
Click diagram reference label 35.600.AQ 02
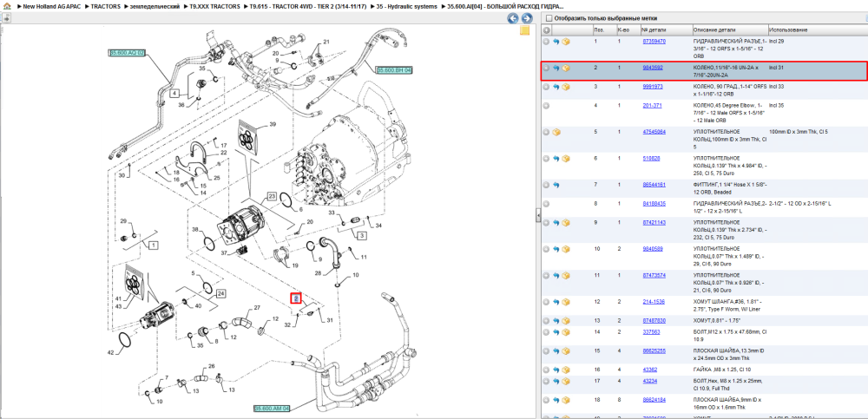[x=127, y=53]
